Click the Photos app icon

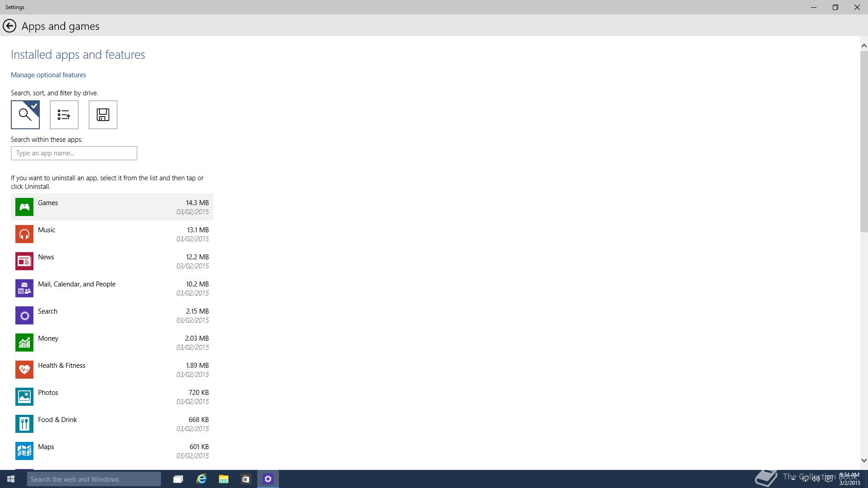click(24, 397)
